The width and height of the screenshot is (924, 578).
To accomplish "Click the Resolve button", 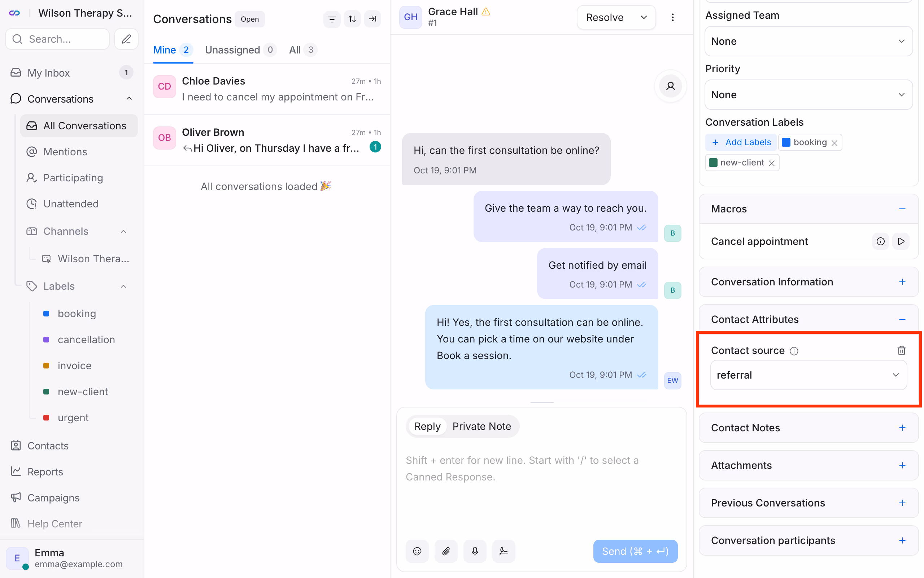I will [605, 17].
